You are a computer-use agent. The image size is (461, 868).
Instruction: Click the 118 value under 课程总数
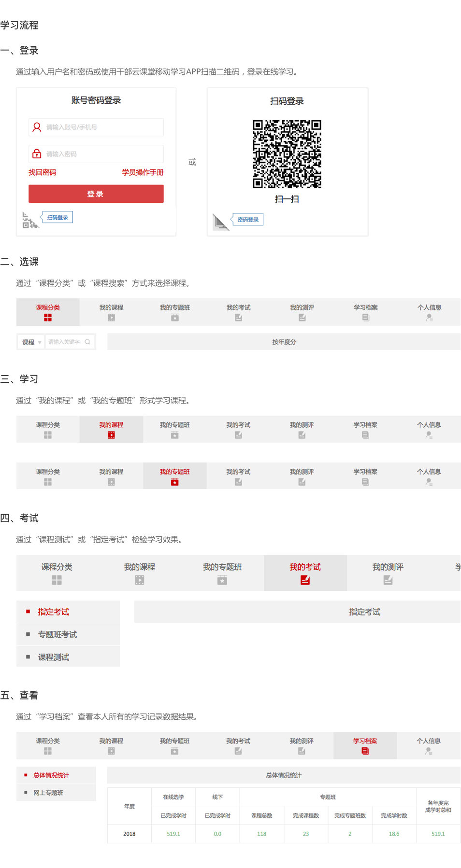tap(261, 834)
